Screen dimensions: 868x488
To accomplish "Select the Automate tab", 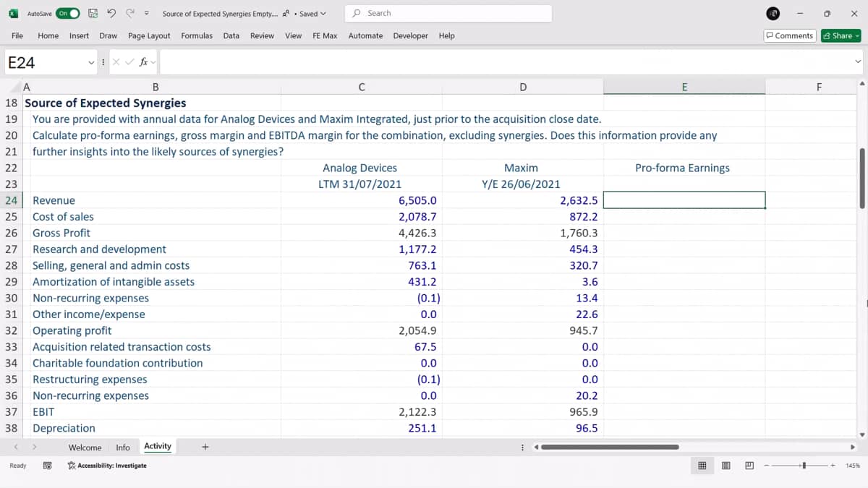I will pyautogui.click(x=365, y=35).
